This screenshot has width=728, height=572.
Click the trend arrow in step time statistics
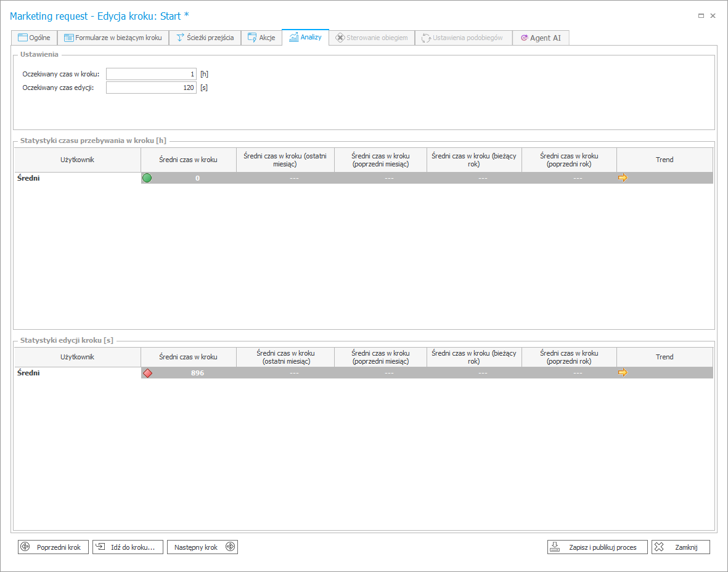click(623, 178)
